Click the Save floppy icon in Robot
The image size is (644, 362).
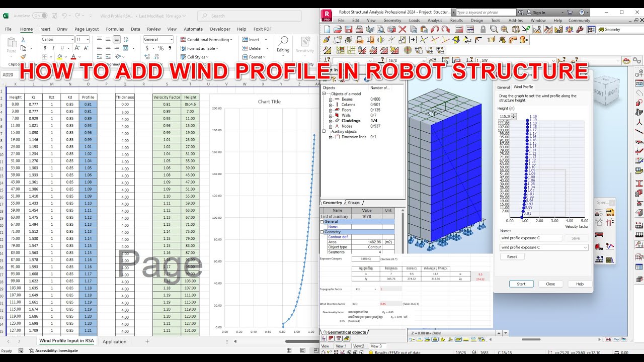pyautogui.click(x=348, y=29)
